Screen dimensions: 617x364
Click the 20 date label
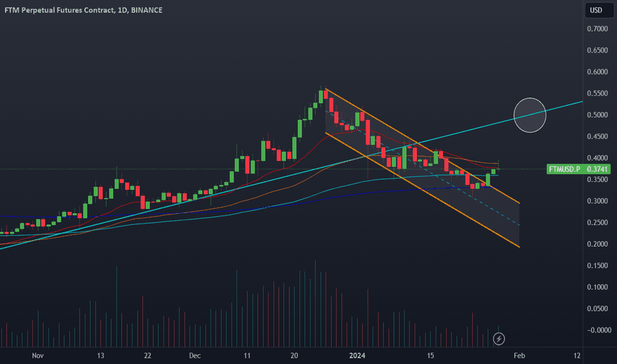click(x=295, y=356)
